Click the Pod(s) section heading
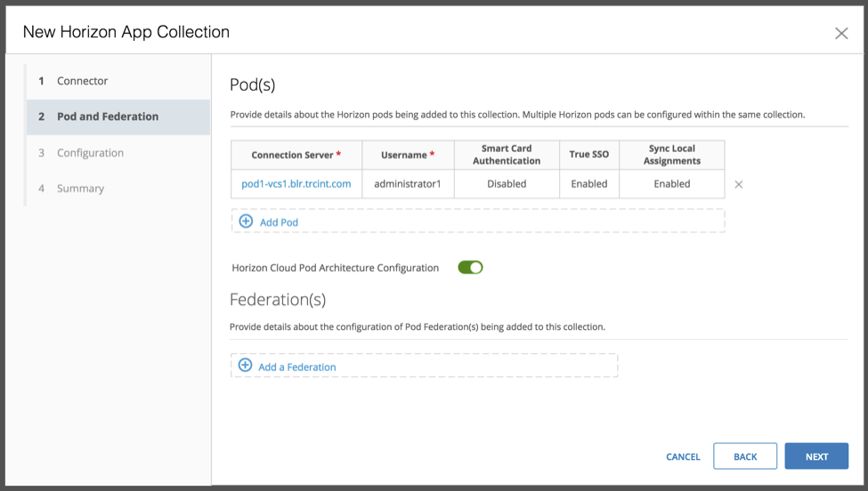Screen dimensions: 868x491 [x=253, y=85]
